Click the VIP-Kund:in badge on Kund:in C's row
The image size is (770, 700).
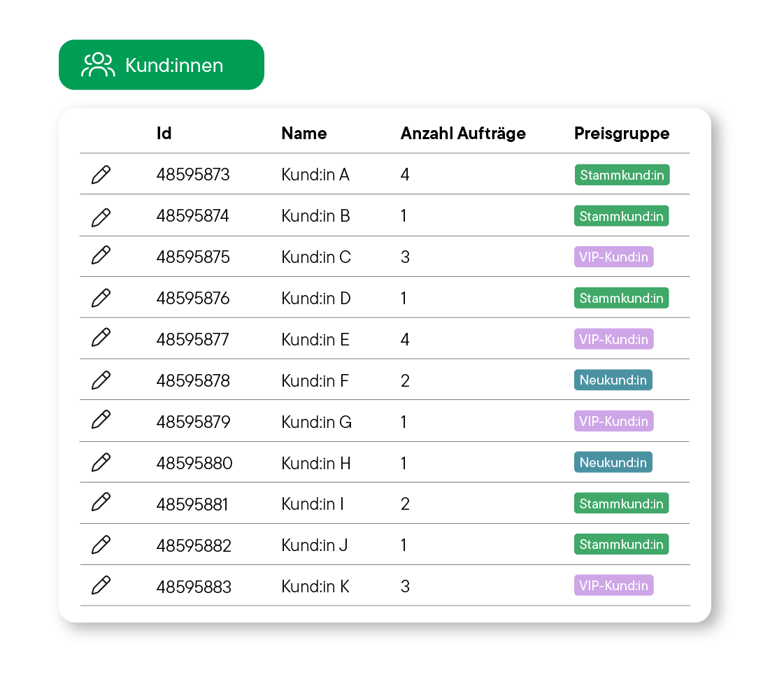coord(613,257)
